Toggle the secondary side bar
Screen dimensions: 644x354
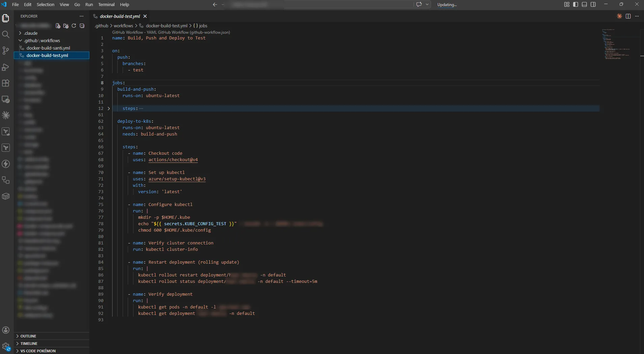593,4
